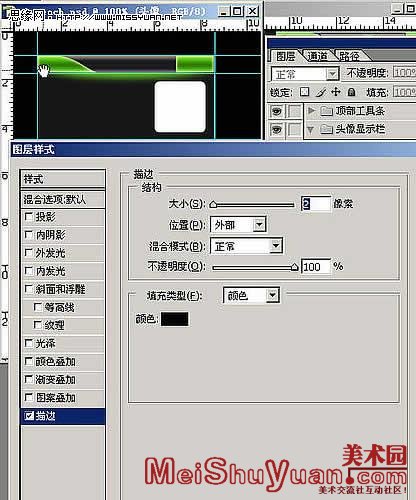Click the lock all padlock icon
The image size is (416, 500).
click(x=351, y=92)
